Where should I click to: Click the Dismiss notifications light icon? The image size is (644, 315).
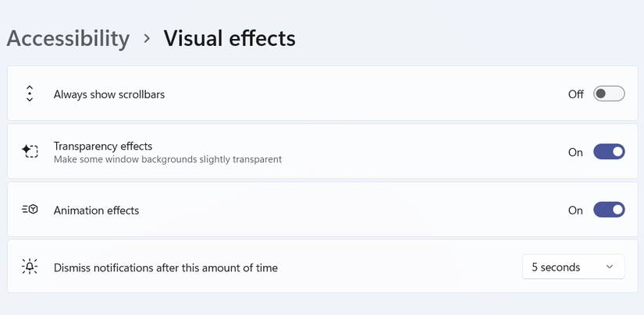[30, 267]
